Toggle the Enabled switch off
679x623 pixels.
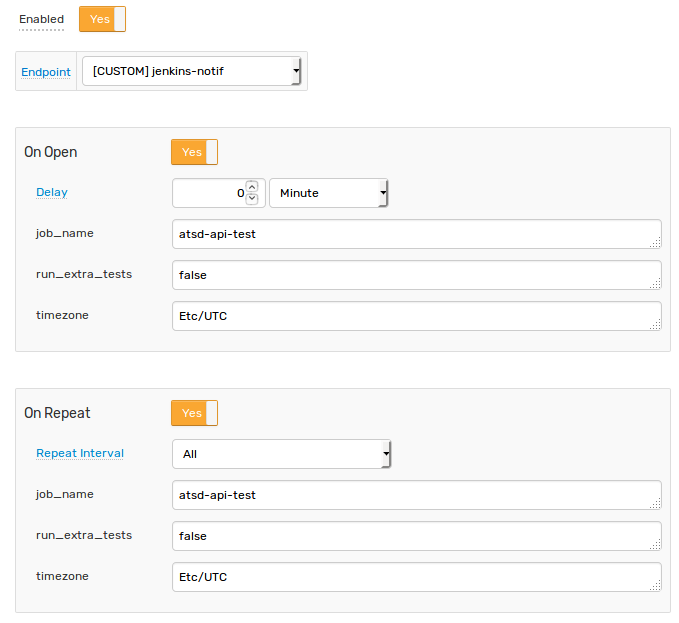click(x=102, y=19)
